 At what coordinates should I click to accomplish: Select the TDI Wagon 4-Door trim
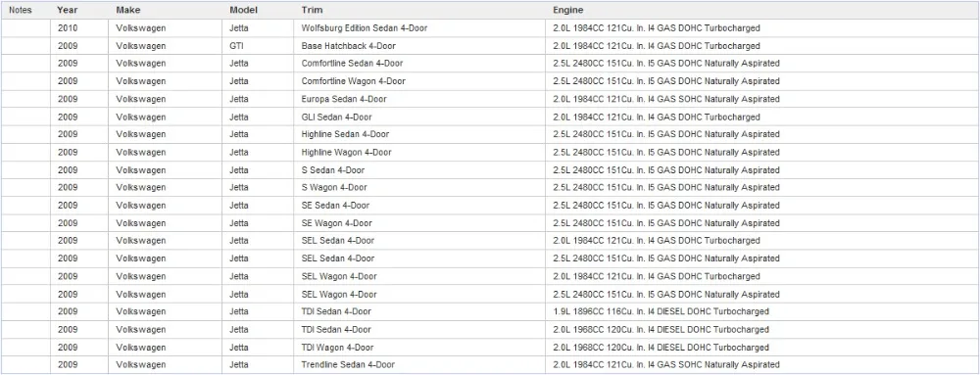click(337, 347)
